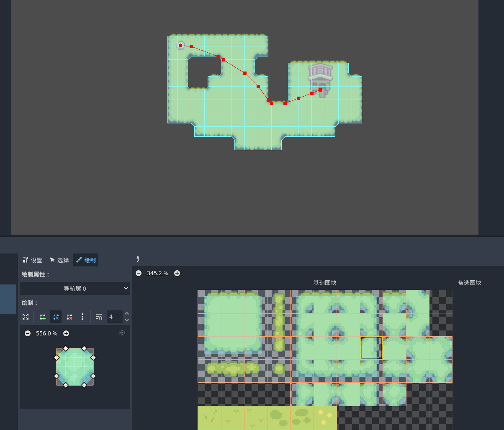Select the delete polygon points tool

pos(69,317)
